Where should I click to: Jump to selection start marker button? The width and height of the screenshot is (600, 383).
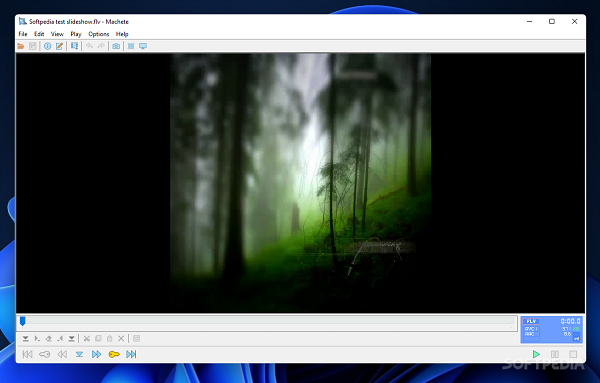[25, 339]
